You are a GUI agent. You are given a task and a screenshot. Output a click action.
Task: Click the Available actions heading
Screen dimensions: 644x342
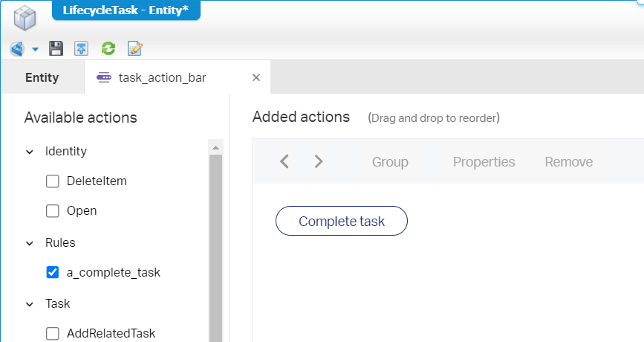coord(80,117)
